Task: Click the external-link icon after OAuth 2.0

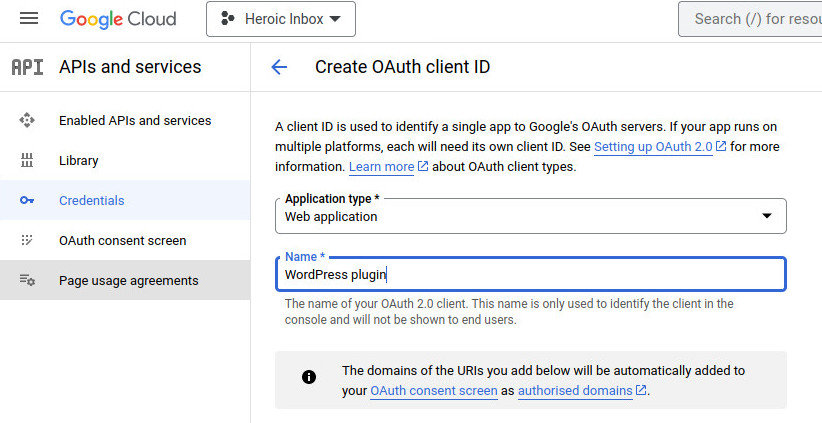Action: pyautogui.click(x=721, y=146)
